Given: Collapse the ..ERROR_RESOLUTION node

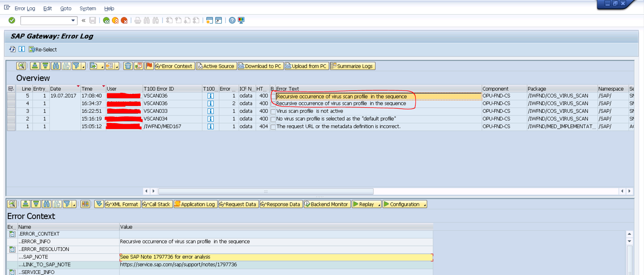Looking at the screenshot, I should point(12,249).
